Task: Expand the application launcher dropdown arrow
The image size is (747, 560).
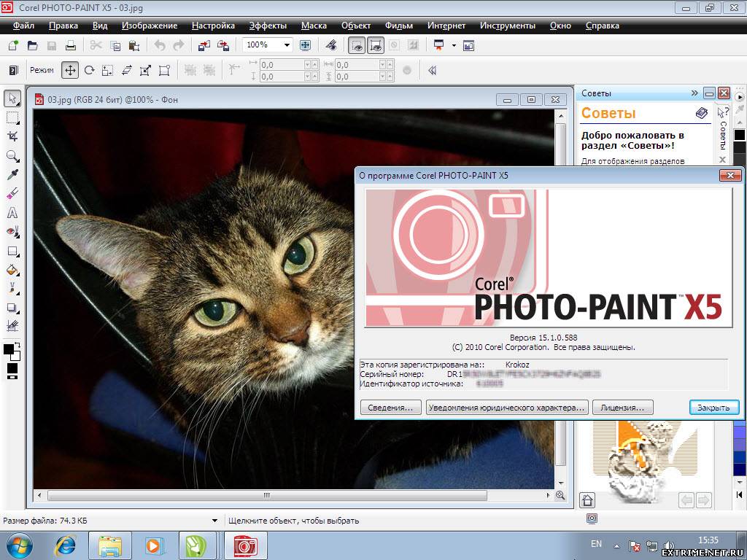Action: pos(454,45)
